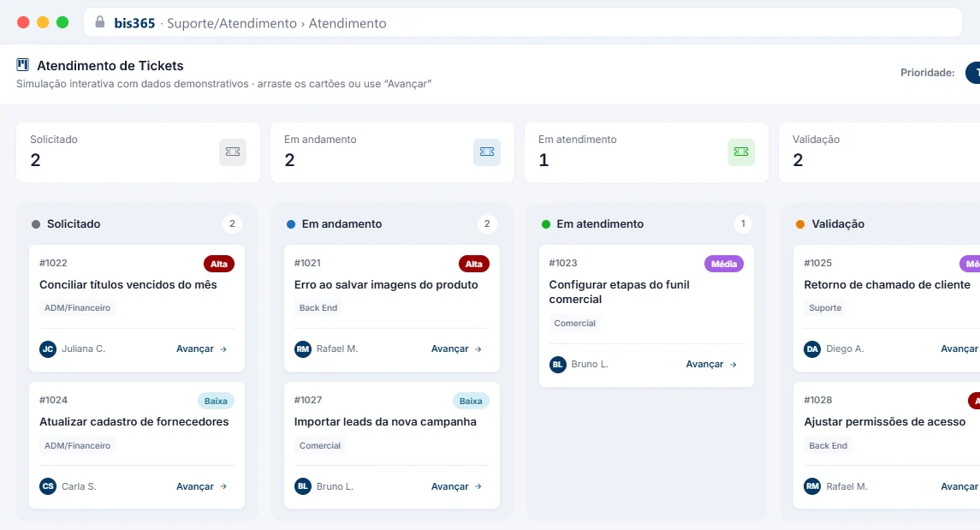Select the Solicitado summary card
Image resolution: width=980 pixels, height=530 pixels.
[138, 152]
